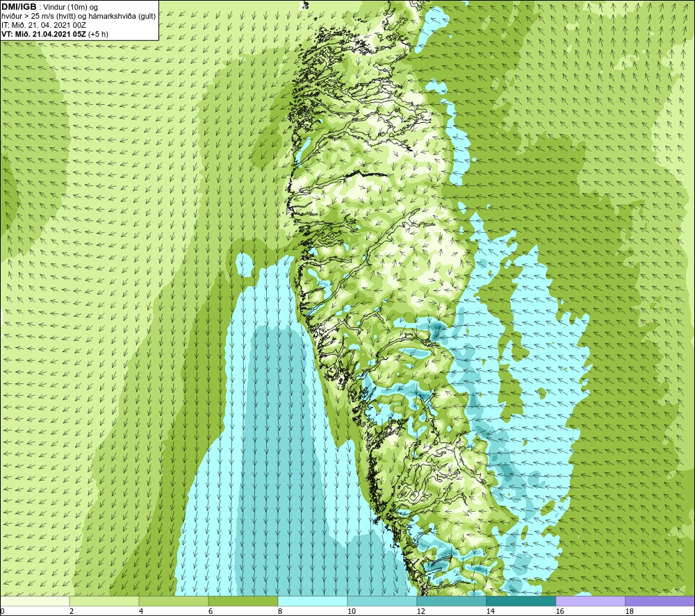Click the 14–16 m/s dark teal legend swatch
Viewport: 695px width, 616px height.
pos(521,601)
